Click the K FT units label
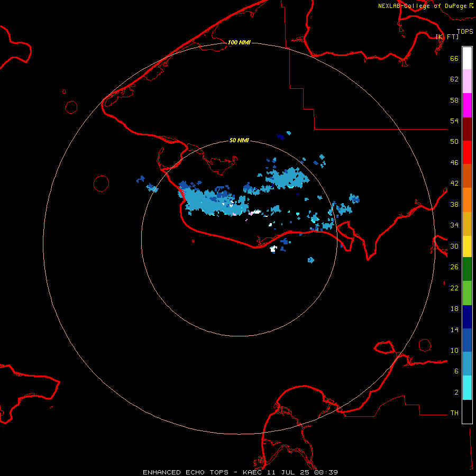The width and height of the screenshot is (476, 476). point(447,36)
